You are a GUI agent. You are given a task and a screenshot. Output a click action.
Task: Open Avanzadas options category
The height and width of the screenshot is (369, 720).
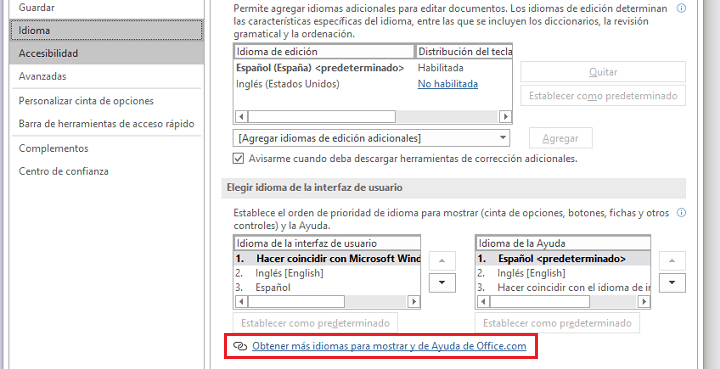point(107,76)
